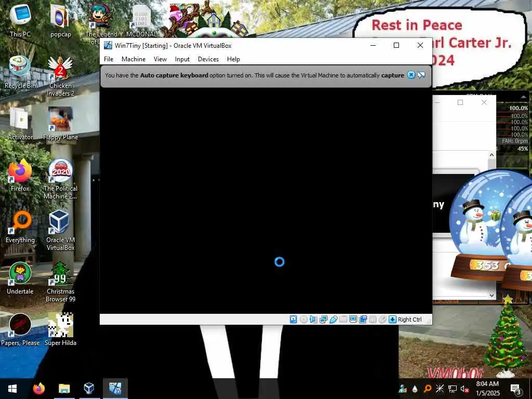Click the recording status icon
The width and height of the screenshot is (532, 399).
pyautogui.click(x=363, y=320)
